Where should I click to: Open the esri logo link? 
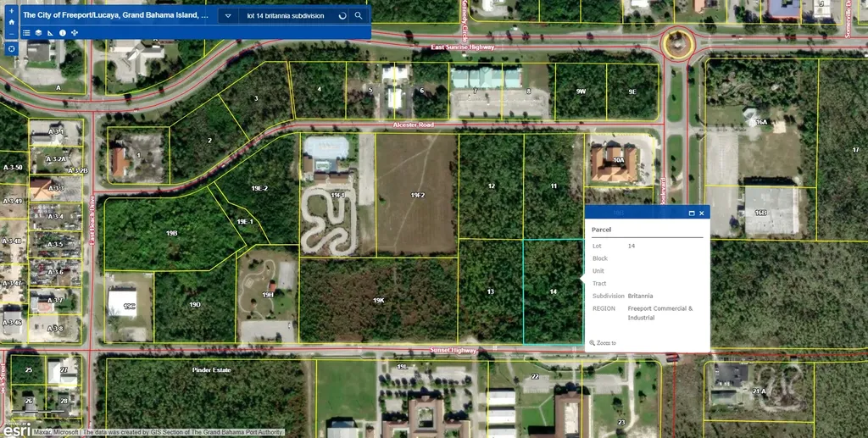tap(15, 430)
